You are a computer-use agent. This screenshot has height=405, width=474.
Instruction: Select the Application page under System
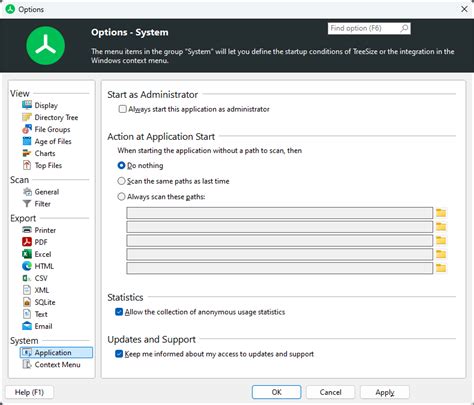pyautogui.click(x=56, y=353)
